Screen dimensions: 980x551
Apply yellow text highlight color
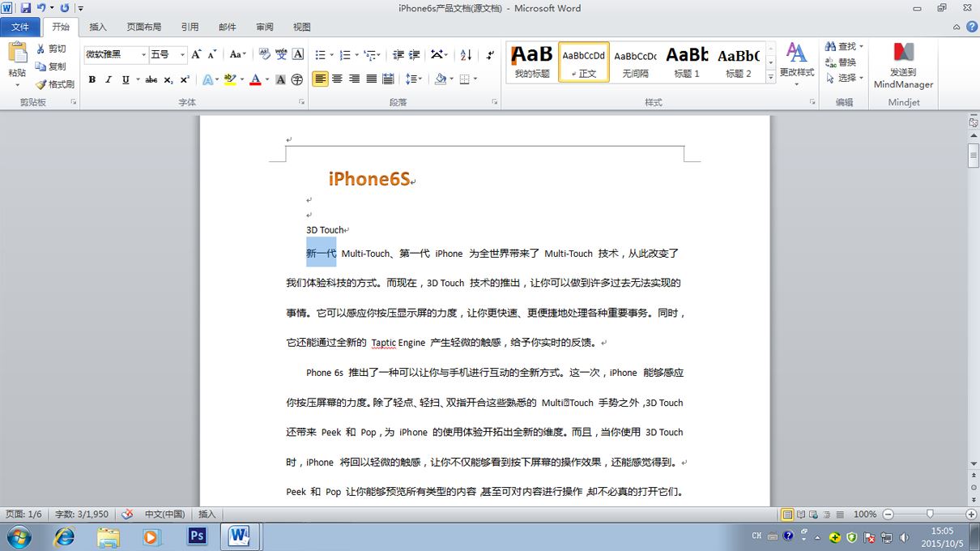[x=230, y=79]
